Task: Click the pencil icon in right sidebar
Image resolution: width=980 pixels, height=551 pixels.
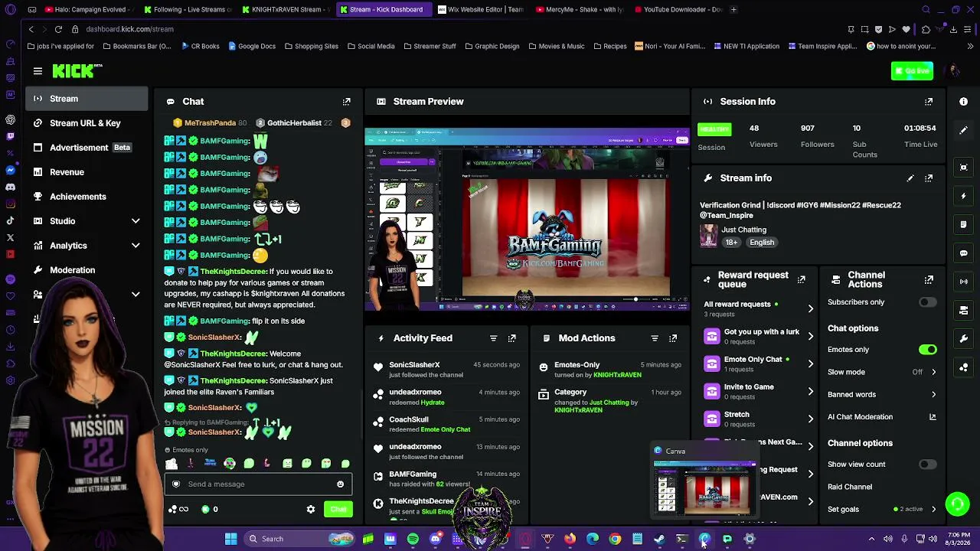Action: pos(964,130)
